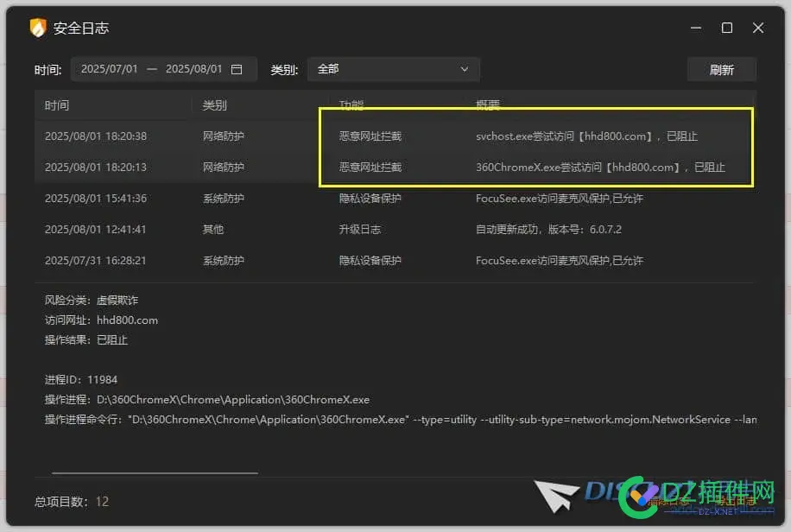This screenshot has width=791, height=532.
Task: Click the start date field 2025/07/01
Action: (x=110, y=69)
